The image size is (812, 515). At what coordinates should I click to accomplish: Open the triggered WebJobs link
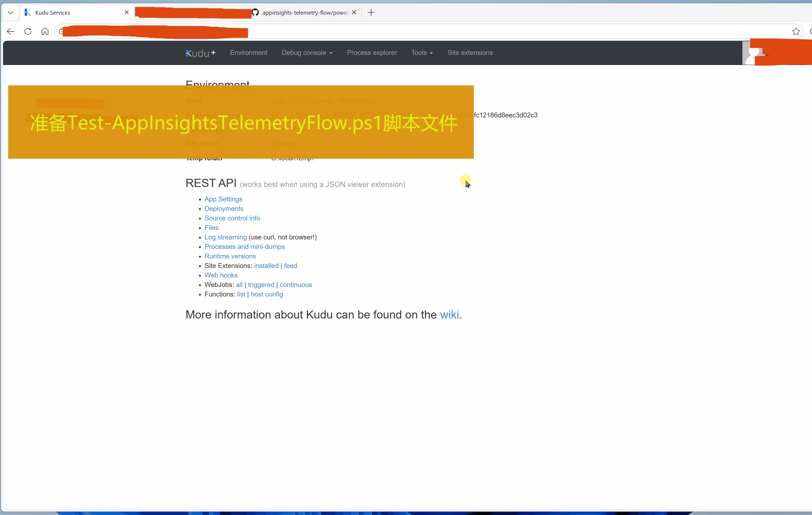point(261,285)
